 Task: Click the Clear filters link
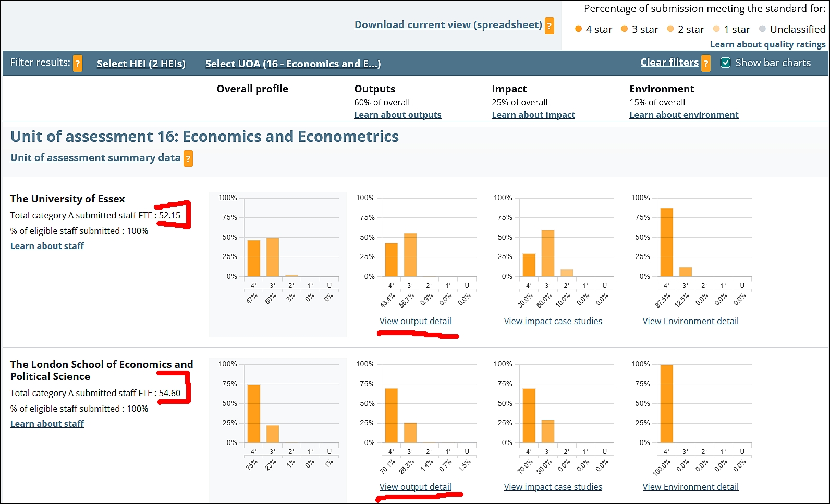669,63
